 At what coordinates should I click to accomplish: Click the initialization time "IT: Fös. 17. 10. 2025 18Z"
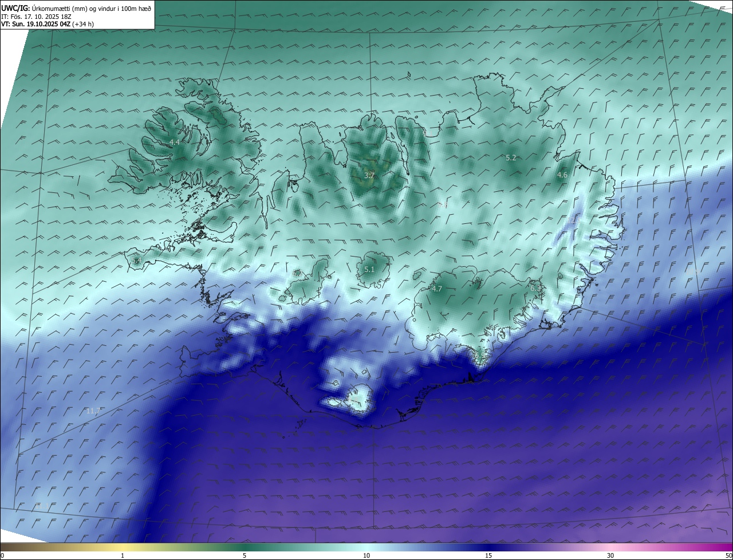pos(36,17)
